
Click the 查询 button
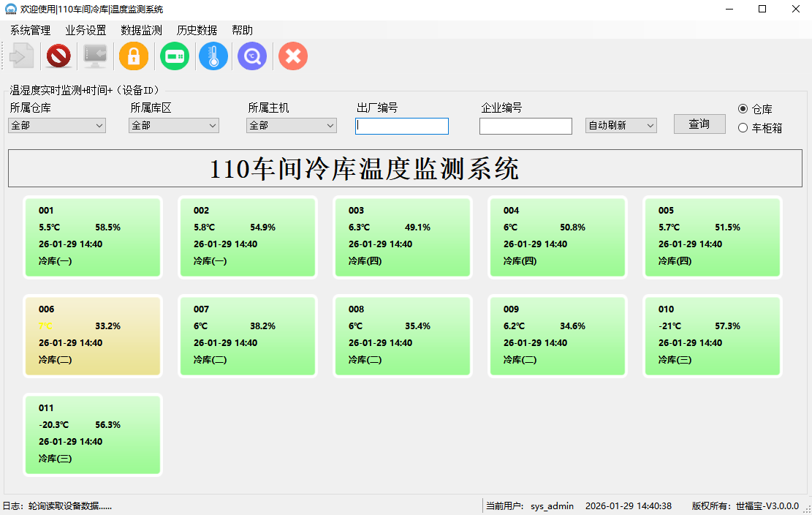pos(699,124)
